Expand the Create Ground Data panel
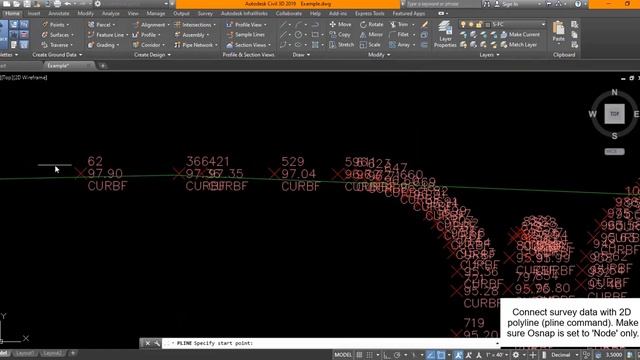The image size is (640, 360). [57, 55]
